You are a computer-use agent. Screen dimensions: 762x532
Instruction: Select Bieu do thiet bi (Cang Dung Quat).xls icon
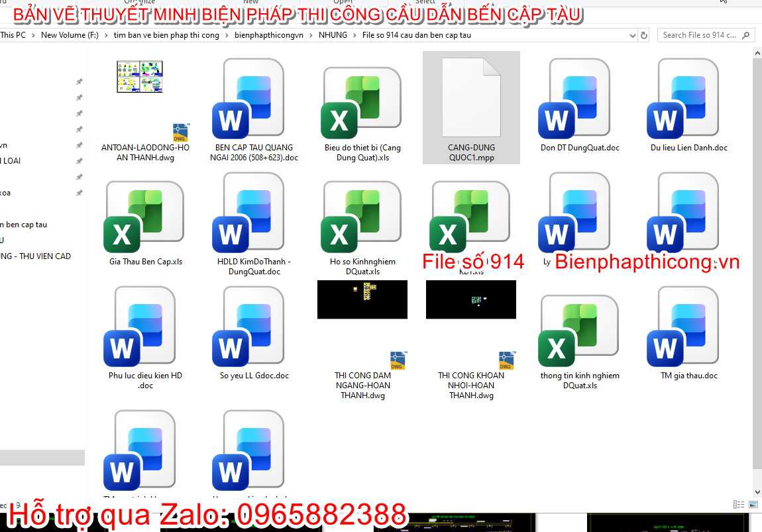pos(361,103)
